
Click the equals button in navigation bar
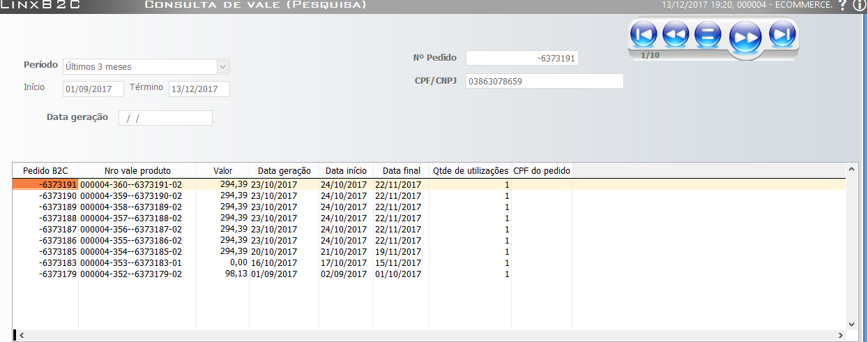pyautogui.click(x=708, y=33)
